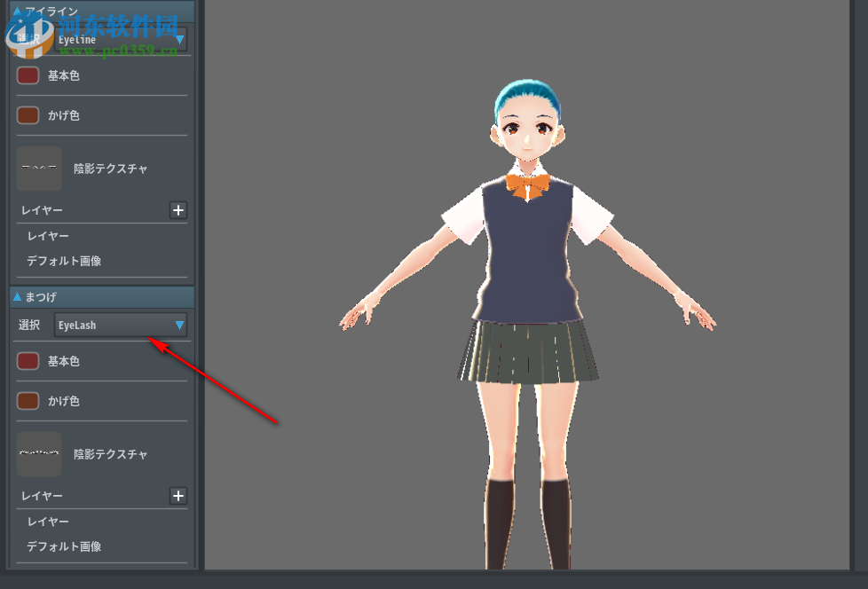Open the EyeLash 選択 dropdown
The width and height of the screenshot is (868, 589).
pyautogui.click(x=120, y=325)
